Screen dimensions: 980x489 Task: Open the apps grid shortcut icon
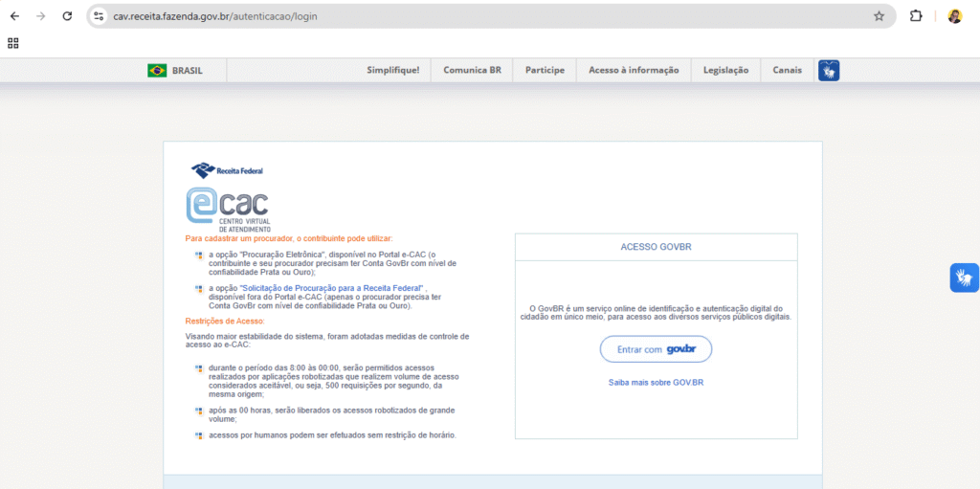[13, 43]
